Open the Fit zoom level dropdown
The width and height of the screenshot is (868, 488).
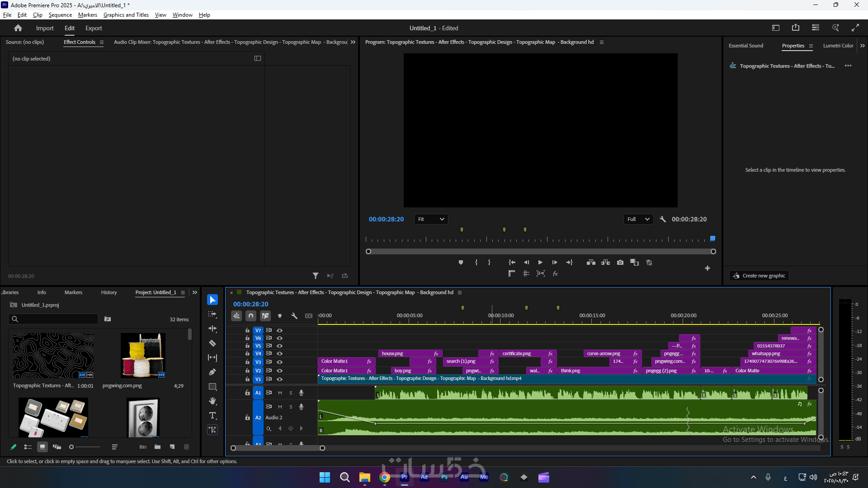pos(431,220)
